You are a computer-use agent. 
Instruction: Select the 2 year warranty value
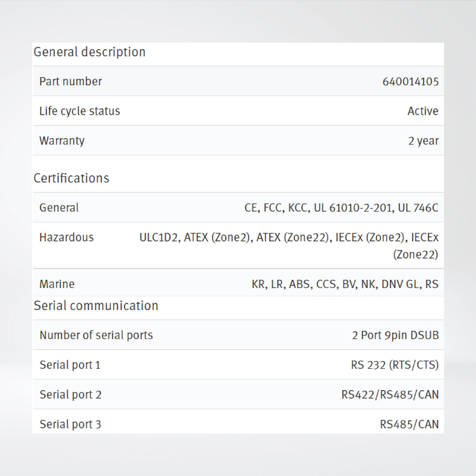pos(423,141)
